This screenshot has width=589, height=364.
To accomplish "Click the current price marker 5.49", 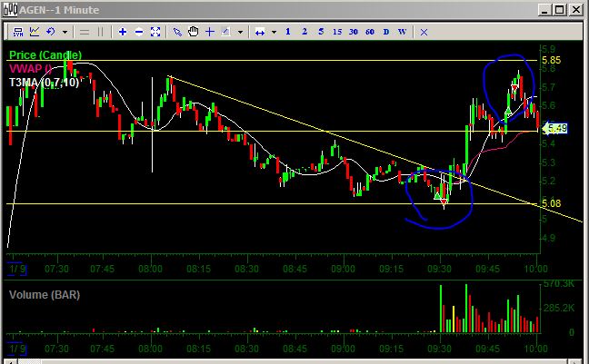I will tap(555, 129).
